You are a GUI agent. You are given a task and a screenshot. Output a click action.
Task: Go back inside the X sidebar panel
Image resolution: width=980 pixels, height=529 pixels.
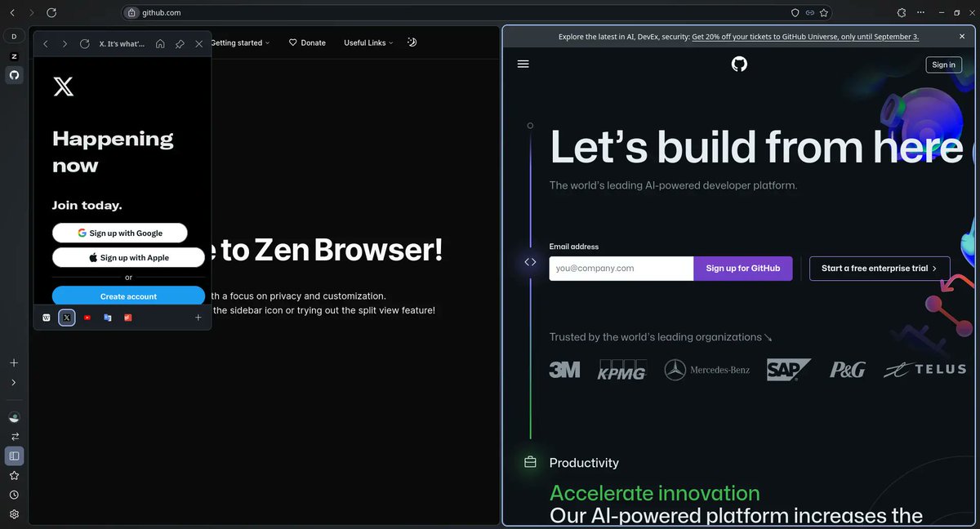(46, 44)
